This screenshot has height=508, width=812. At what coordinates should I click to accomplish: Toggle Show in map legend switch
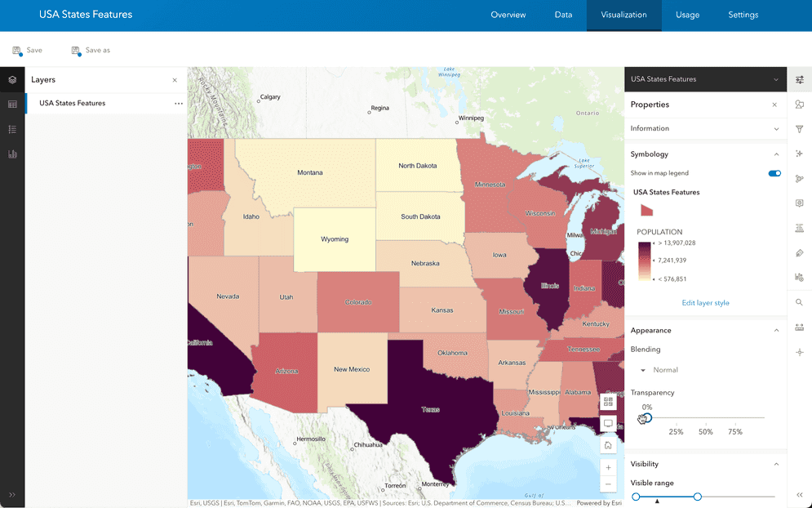point(774,173)
